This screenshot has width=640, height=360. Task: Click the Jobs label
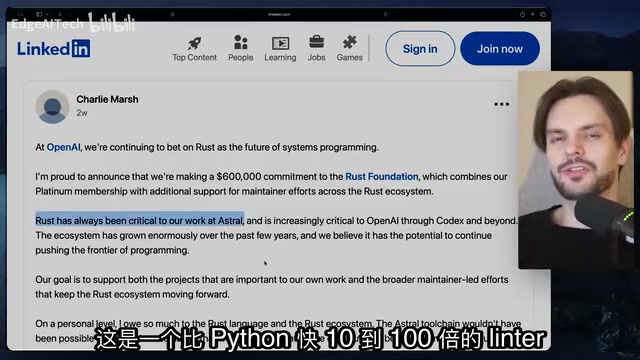point(316,58)
